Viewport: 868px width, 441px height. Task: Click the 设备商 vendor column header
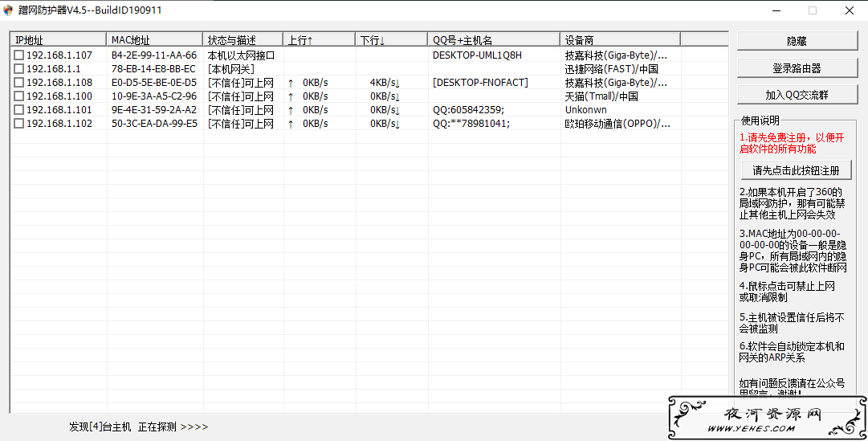pos(620,40)
